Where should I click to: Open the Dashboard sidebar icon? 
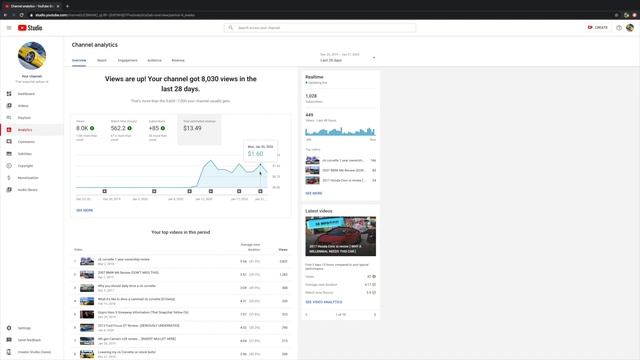tap(9, 94)
